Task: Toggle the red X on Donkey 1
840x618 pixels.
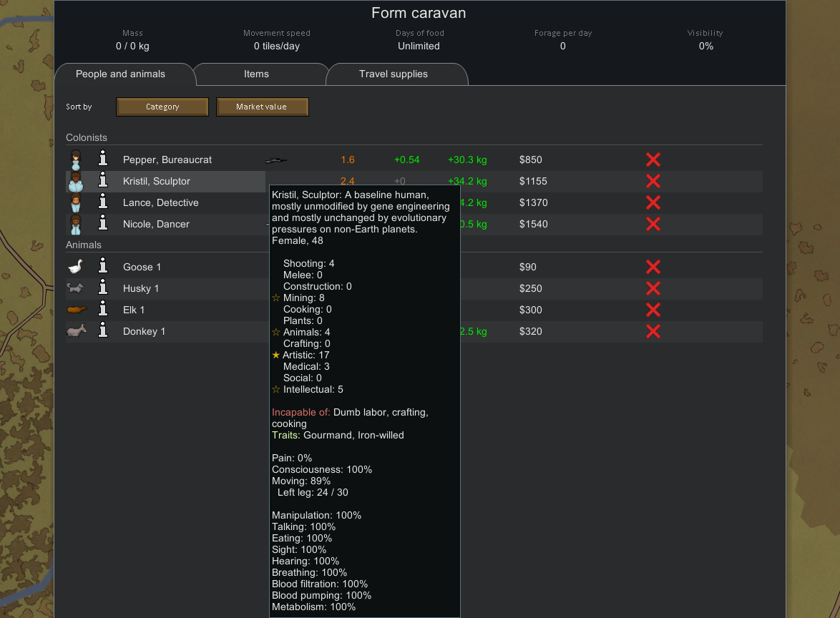Action: coord(653,331)
